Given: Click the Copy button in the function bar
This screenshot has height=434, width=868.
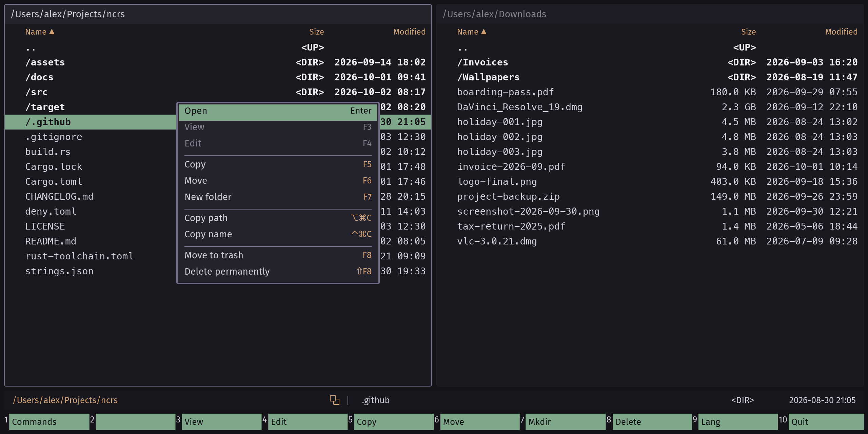Looking at the screenshot, I should click(394, 422).
